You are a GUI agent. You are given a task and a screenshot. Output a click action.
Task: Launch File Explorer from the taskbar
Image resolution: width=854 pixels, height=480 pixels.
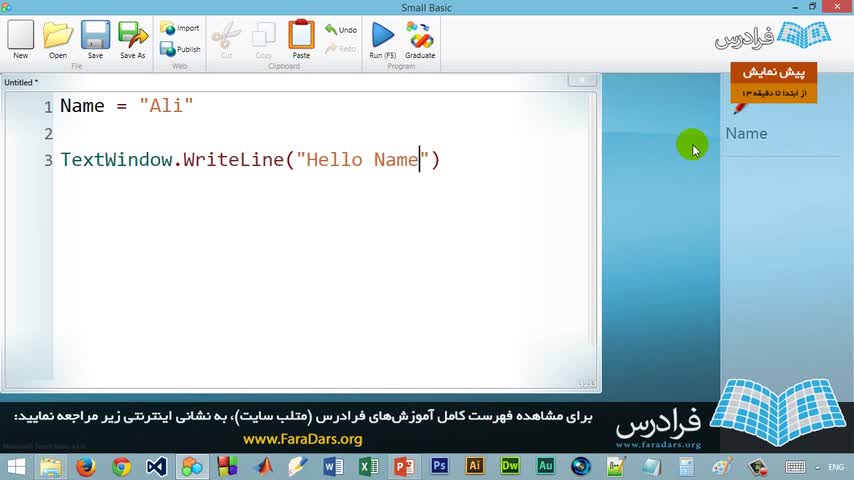tap(51, 467)
